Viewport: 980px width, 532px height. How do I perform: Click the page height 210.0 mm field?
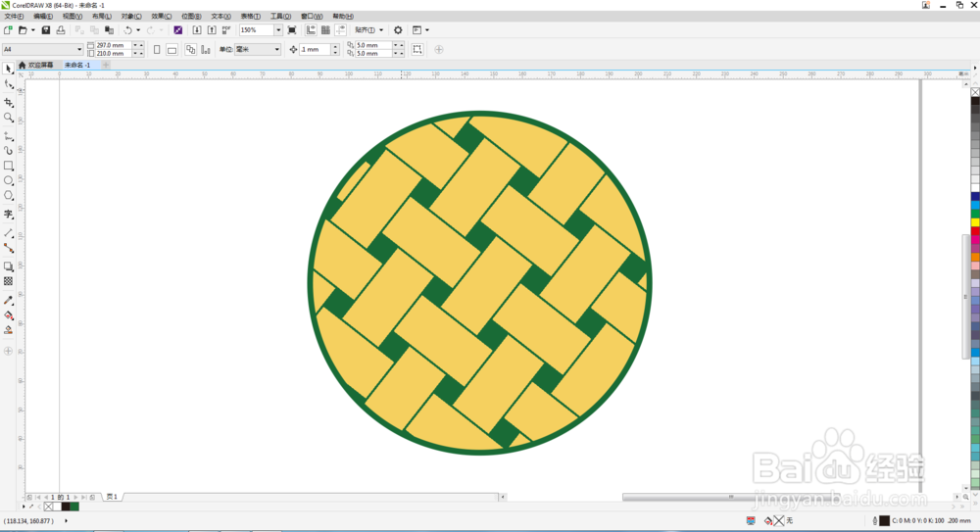pos(113,54)
